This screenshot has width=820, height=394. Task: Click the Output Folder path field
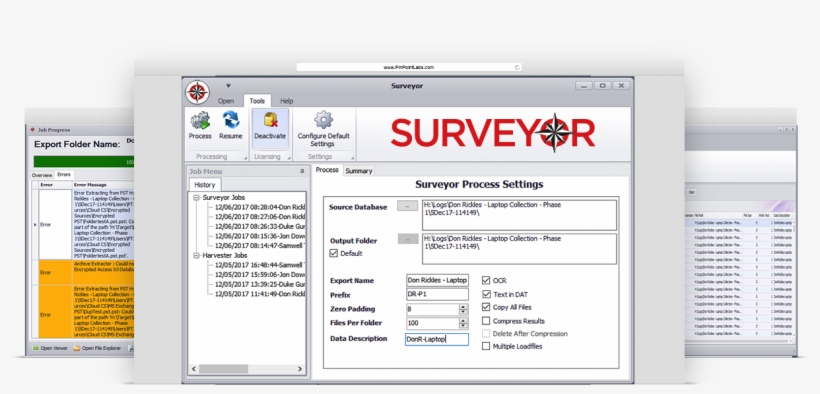519,249
